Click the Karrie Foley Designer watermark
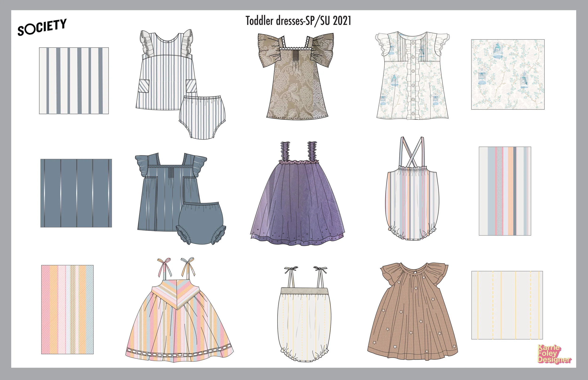The height and width of the screenshot is (380, 588). [554, 354]
